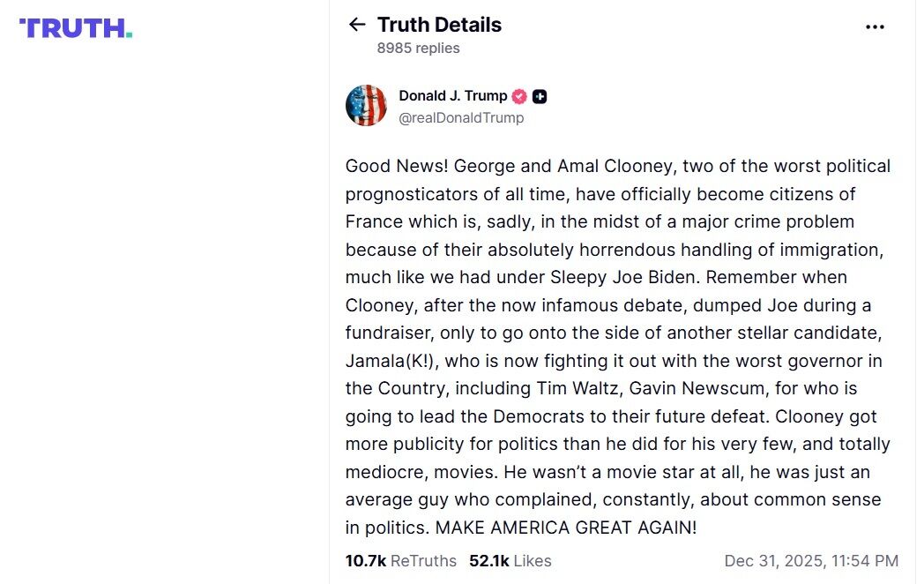Click the Donald J. Trump display name
The height and width of the screenshot is (584, 924).
(452, 95)
